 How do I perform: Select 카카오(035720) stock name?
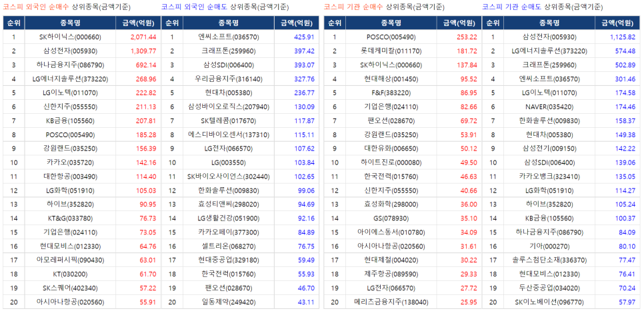[x=70, y=162]
